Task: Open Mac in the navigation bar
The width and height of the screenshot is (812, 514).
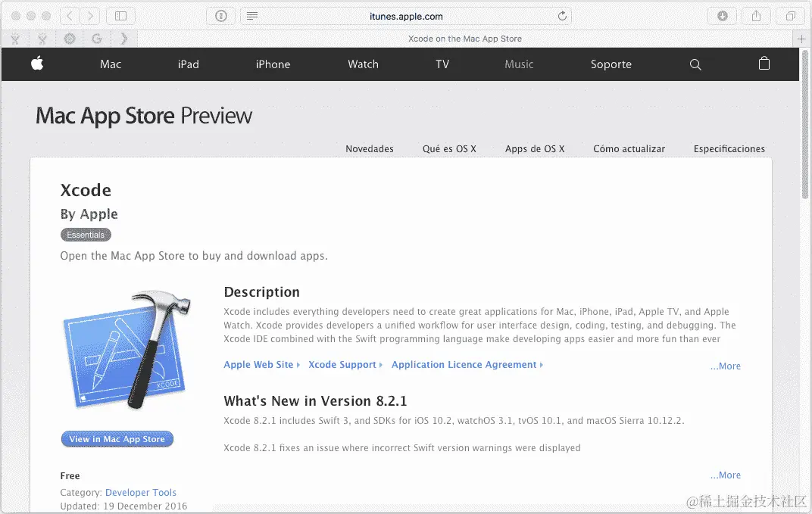Action: click(111, 64)
